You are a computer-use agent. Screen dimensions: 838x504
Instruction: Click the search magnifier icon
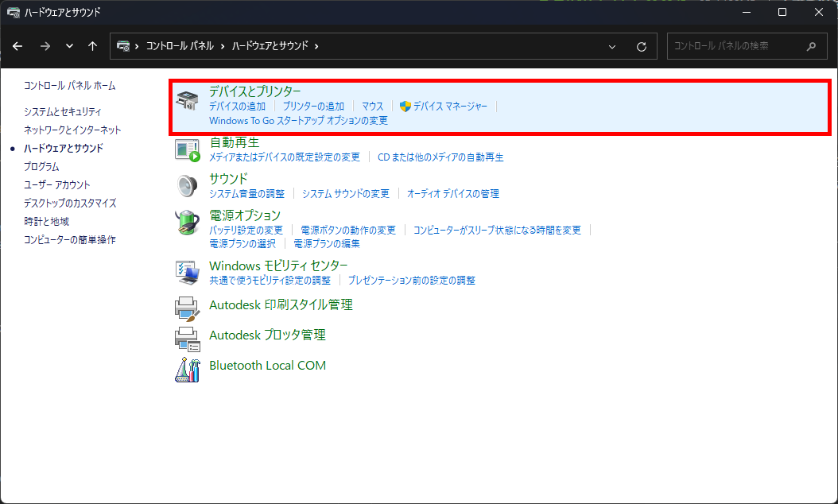pyautogui.click(x=809, y=46)
